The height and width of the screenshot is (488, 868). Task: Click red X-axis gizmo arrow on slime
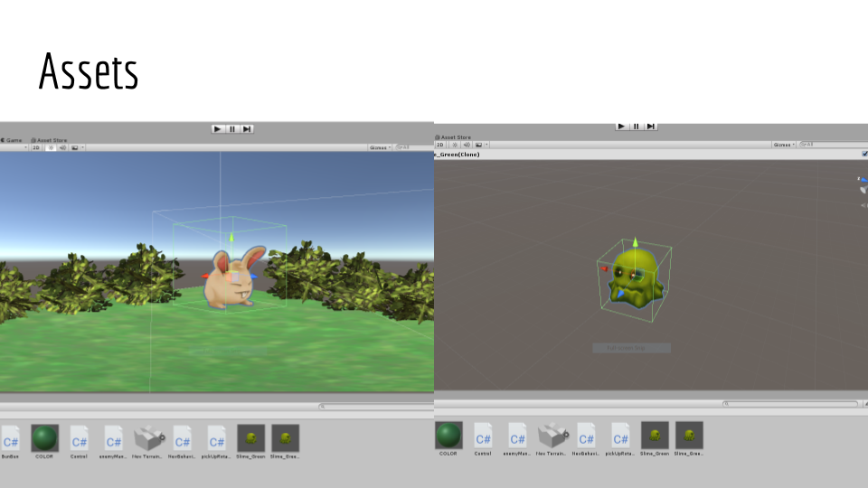click(x=605, y=269)
